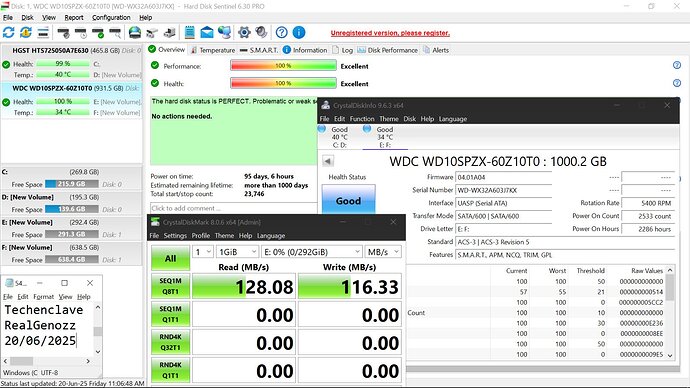
Task: Open the Disk menu in Hard Disk Sentinel
Action: [x=27, y=18]
